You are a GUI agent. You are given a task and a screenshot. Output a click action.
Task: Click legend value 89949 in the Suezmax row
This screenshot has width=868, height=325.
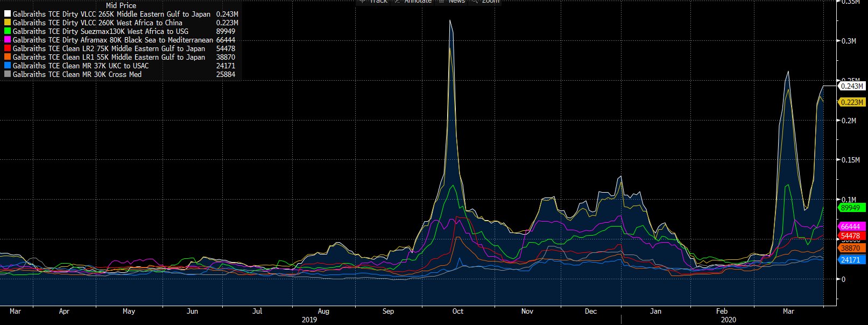click(225, 32)
